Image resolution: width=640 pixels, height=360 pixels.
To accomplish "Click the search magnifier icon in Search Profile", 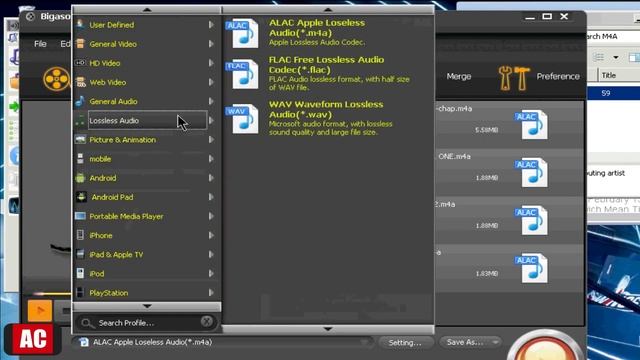I will 87,323.
